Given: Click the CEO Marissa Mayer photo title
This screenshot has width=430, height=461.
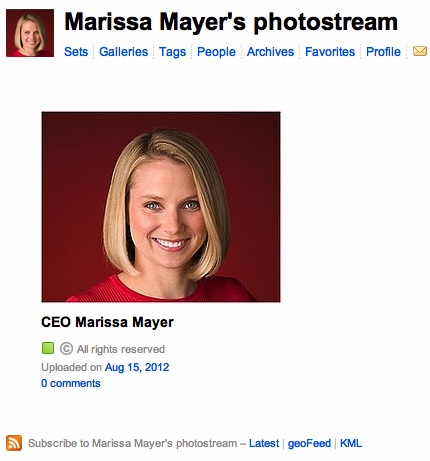Looking at the screenshot, I should [x=107, y=322].
